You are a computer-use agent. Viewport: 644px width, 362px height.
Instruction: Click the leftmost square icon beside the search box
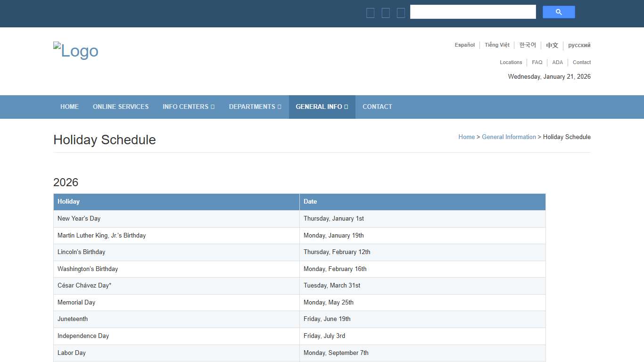(x=370, y=13)
